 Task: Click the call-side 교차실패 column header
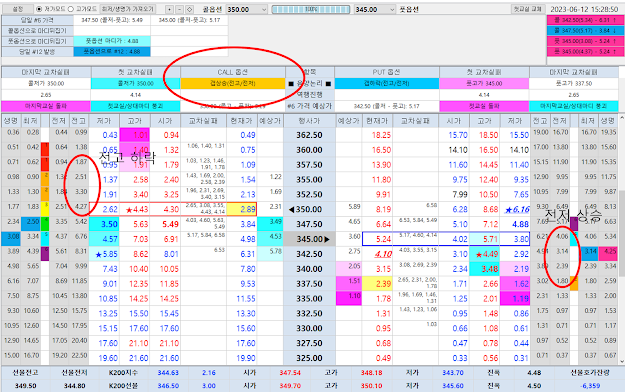pyautogui.click(x=204, y=121)
